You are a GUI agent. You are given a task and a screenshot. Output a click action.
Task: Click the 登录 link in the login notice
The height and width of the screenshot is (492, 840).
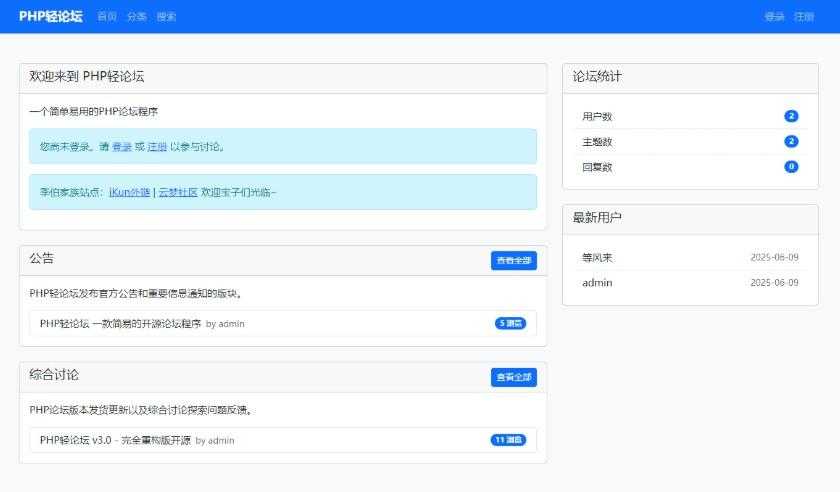pyautogui.click(x=122, y=147)
